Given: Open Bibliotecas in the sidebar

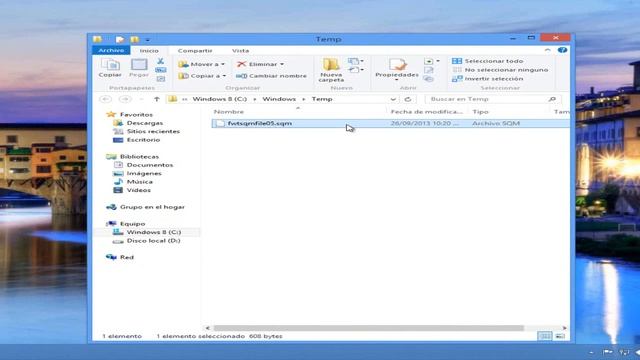Looking at the screenshot, I should click(139, 157).
